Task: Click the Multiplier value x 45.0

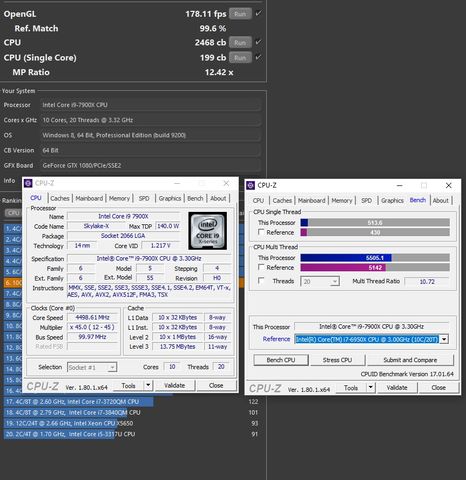Action: pos(92,327)
